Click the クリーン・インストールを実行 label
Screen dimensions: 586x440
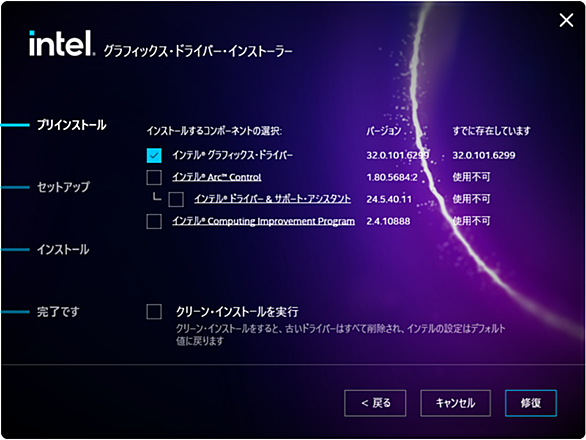pos(237,311)
